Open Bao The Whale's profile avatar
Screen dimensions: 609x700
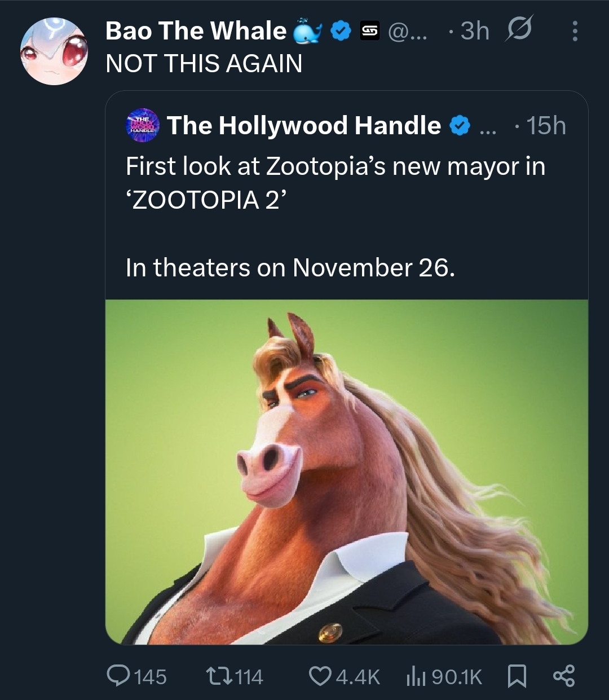click(54, 51)
